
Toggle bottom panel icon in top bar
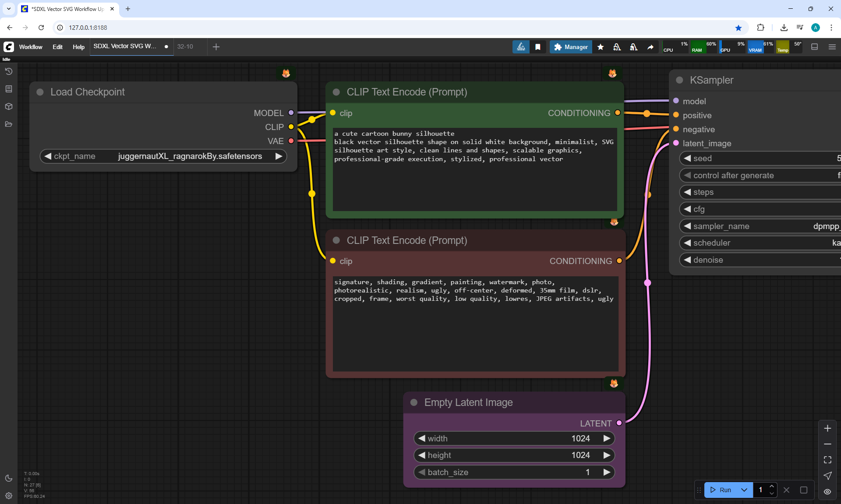coord(815,47)
